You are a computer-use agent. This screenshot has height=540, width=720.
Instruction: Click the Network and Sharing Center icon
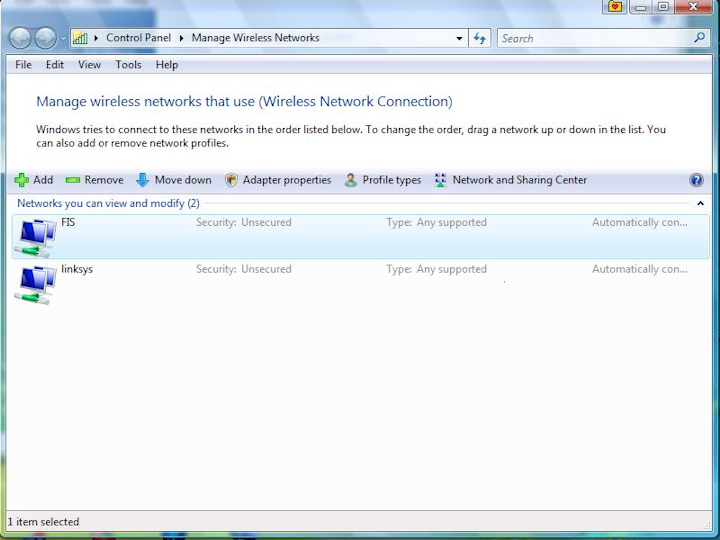(x=440, y=180)
